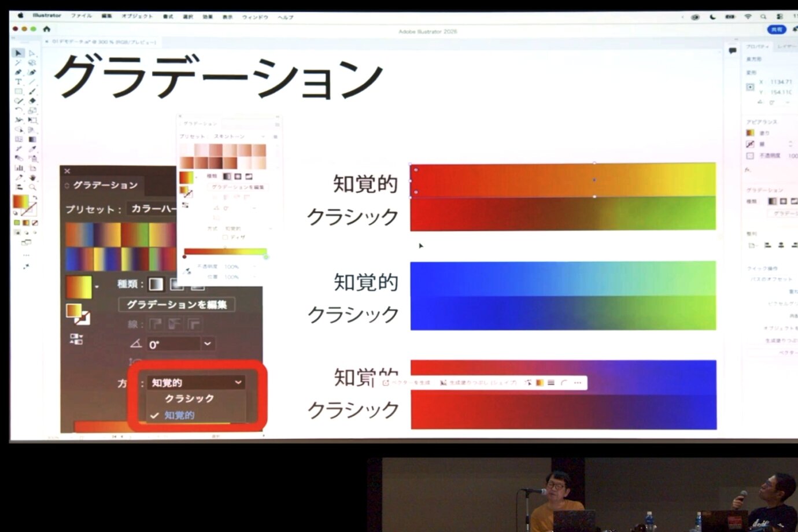Click the blue 共有 share button
The image size is (798, 532).
(x=775, y=29)
